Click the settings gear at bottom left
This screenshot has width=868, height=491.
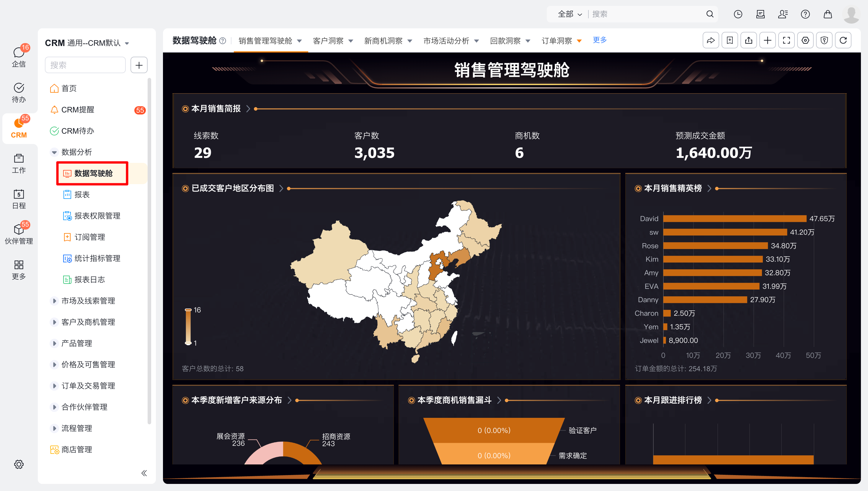(x=19, y=464)
